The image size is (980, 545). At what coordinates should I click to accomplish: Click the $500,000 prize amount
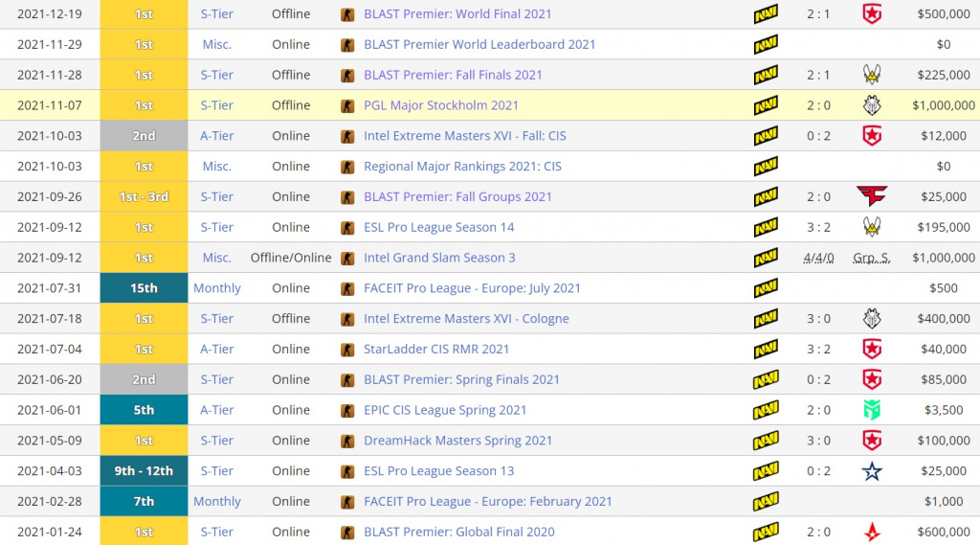[944, 13]
